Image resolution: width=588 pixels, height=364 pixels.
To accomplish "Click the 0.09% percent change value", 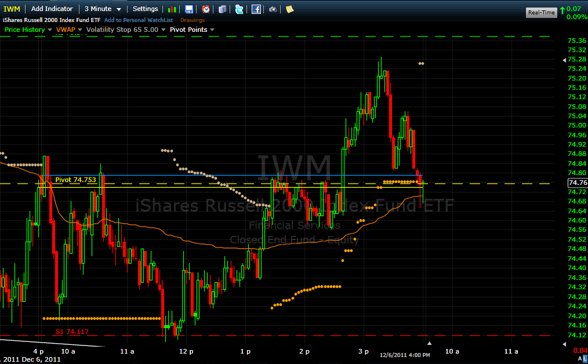I will (x=577, y=17).
